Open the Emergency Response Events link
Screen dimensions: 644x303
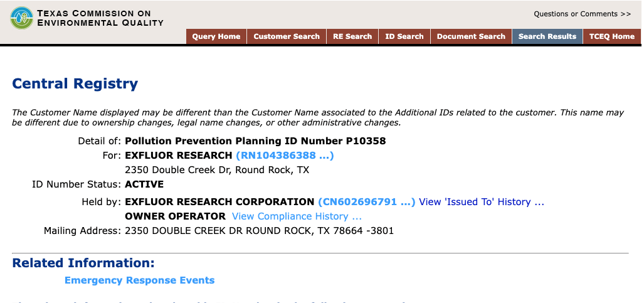point(139,280)
